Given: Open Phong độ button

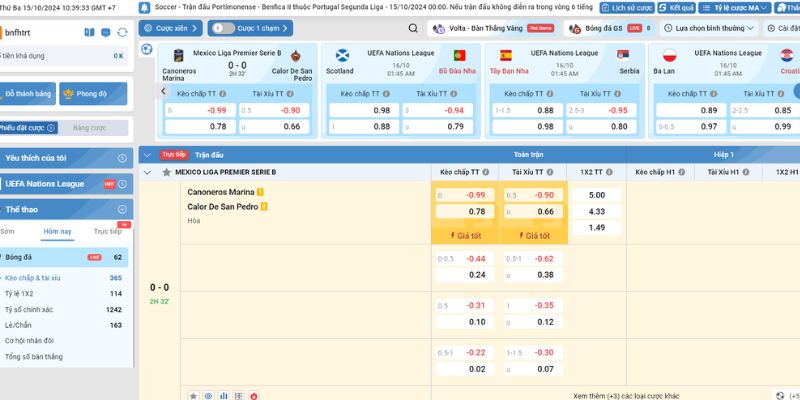Looking at the screenshot, I should (93, 94).
